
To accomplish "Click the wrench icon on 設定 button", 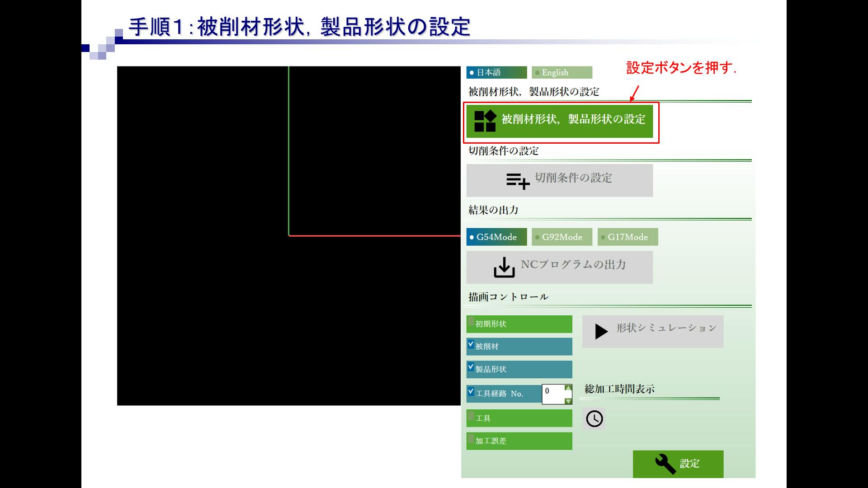I will click(665, 464).
